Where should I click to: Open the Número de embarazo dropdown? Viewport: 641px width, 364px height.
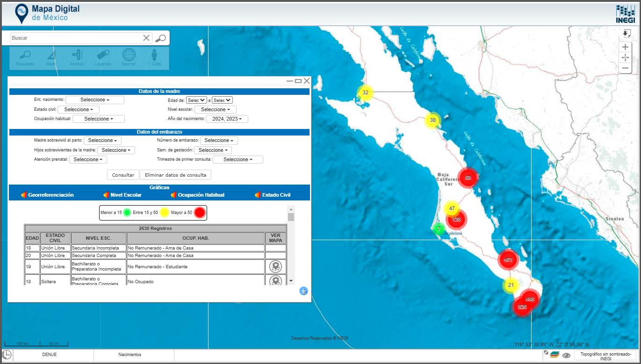tap(219, 140)
